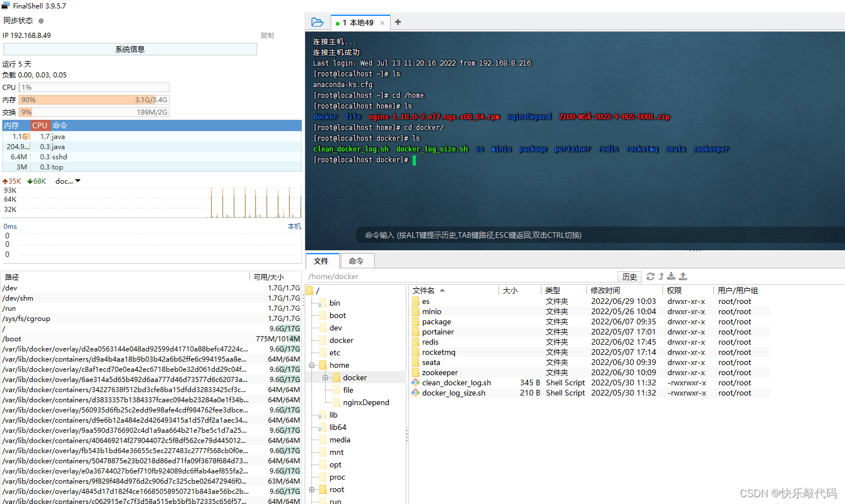Select the opt folder in tree
Image resolution: width=845 pixels, height=504 pixels.
335,464
